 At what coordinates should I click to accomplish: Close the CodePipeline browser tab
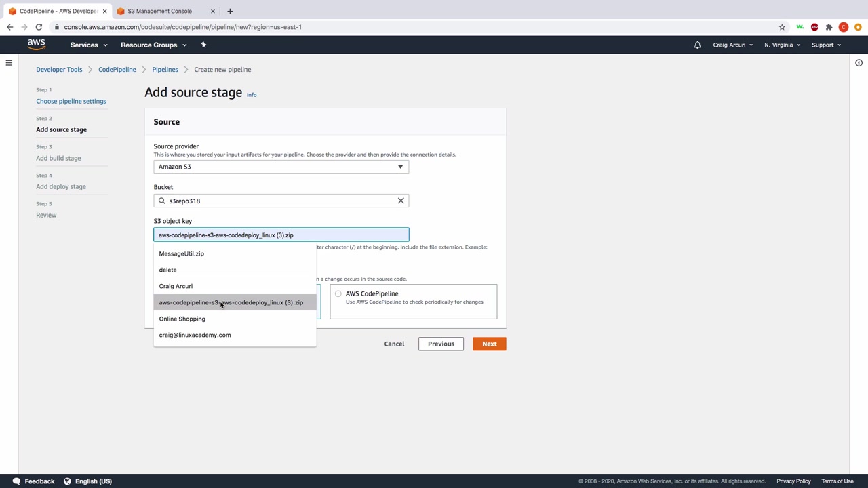104,11
